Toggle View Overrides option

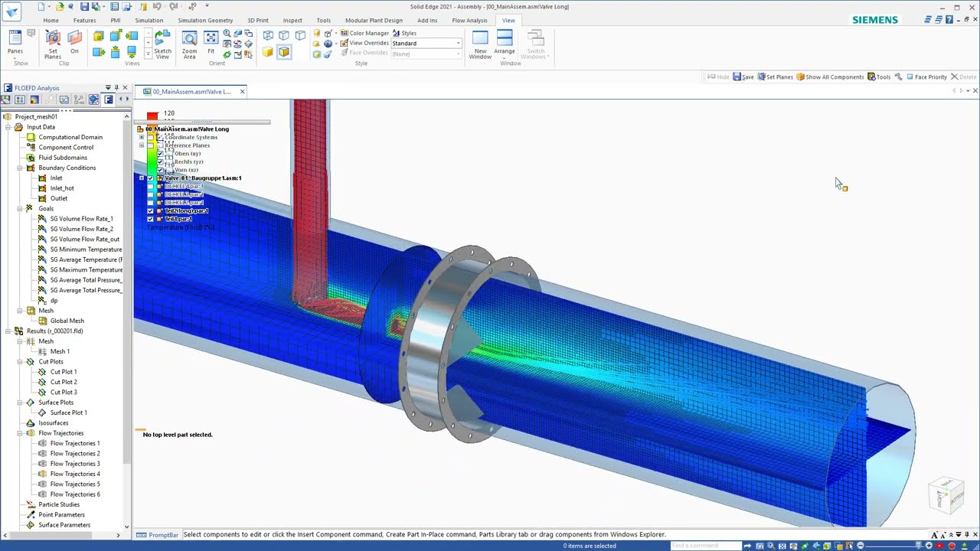364,43
